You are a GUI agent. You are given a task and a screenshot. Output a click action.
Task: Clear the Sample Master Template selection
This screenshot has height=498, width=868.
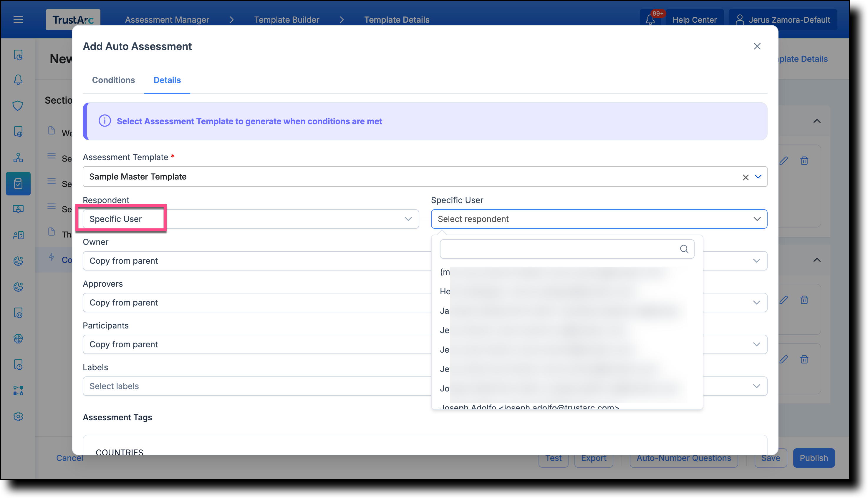[745, 177]
